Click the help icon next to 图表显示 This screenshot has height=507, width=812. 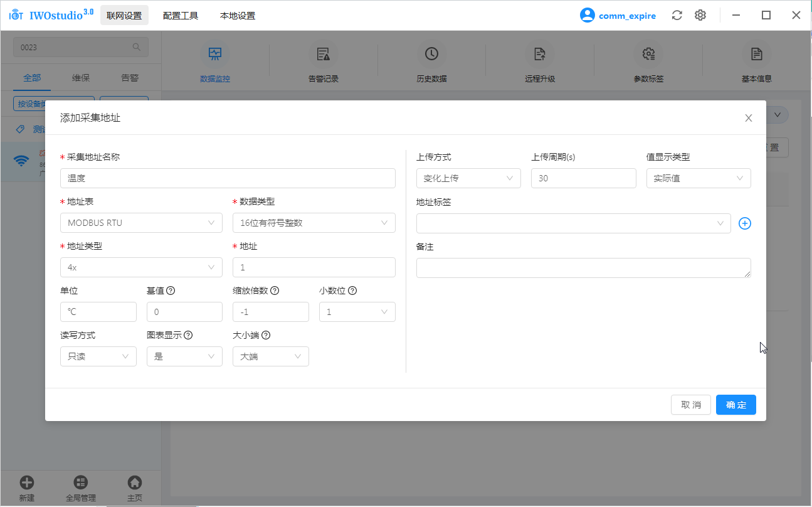pyautogui.click(x=188, y=335)
